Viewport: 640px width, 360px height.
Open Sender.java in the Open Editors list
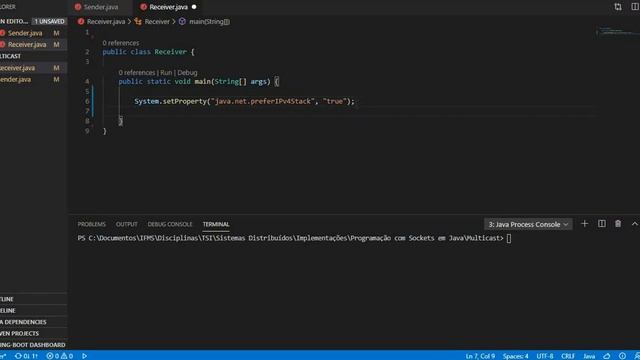33,33
